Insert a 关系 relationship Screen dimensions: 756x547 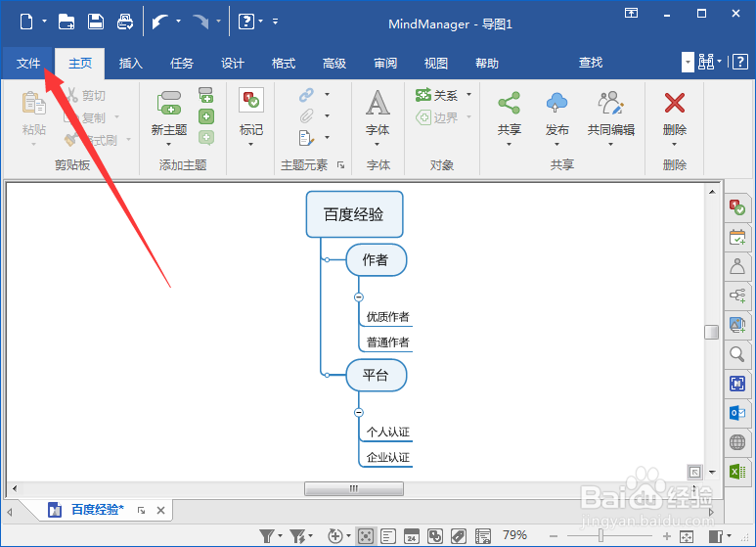point(436,95)
